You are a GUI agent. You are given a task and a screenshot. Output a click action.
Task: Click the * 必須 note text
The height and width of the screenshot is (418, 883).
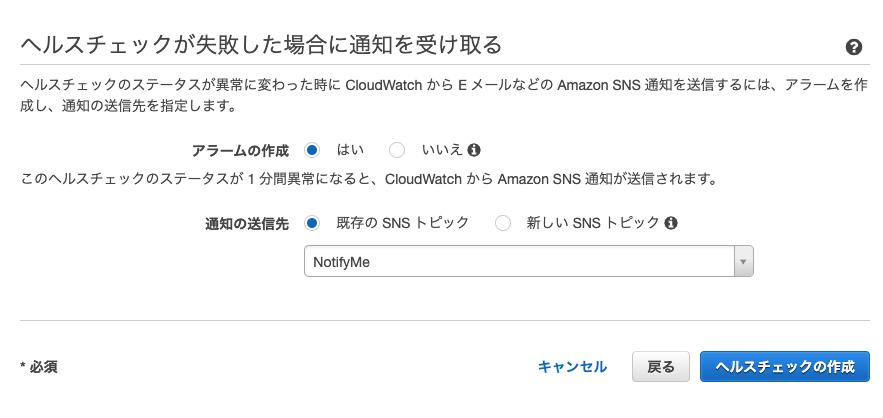tap(39, 367)
